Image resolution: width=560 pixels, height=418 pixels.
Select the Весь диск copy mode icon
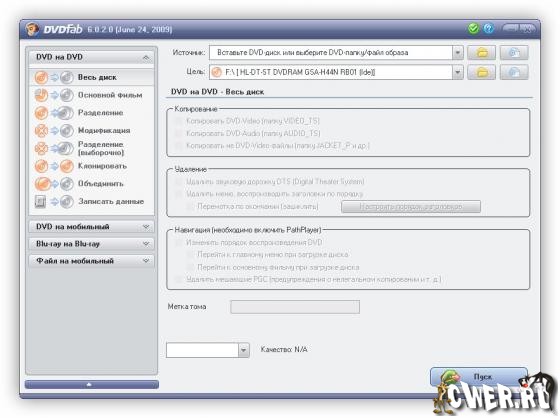(x=54, y=77)
